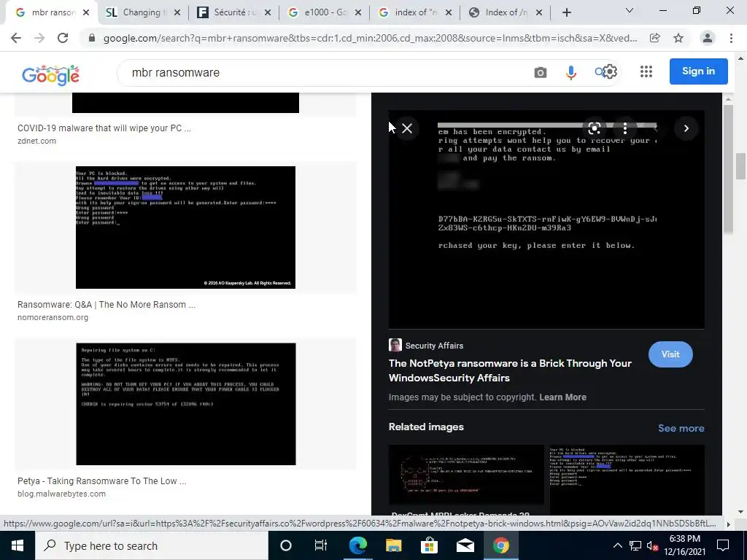The width and height of the screenshot is (747, 560).
Task: Close the 'Sécurité' tab
Action: pos(267,13)
